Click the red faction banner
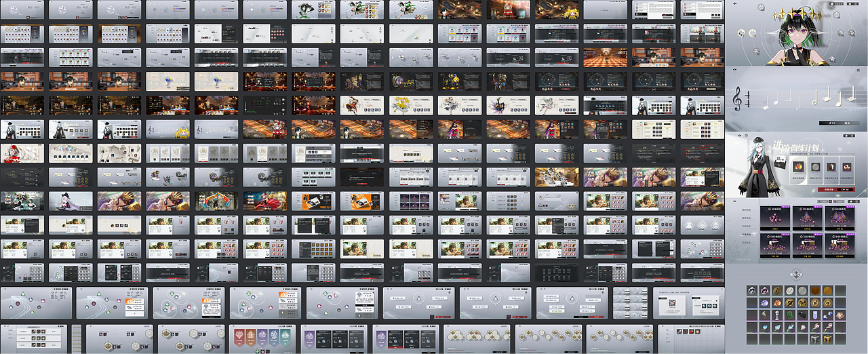868x354 pixels. (x=239, y=337)
